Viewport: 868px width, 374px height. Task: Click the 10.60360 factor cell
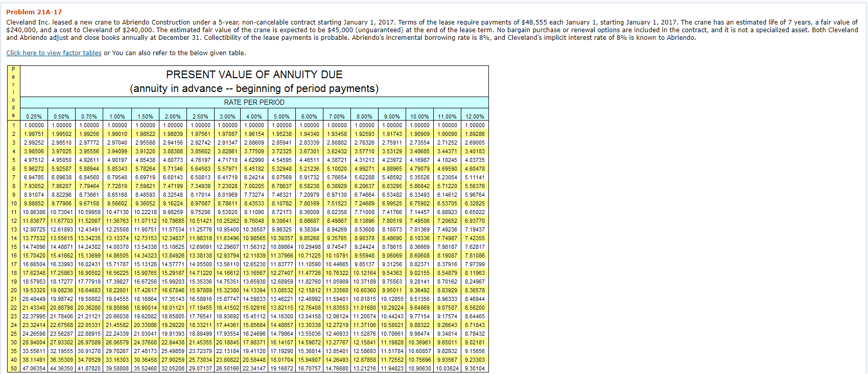click(365, 290)
